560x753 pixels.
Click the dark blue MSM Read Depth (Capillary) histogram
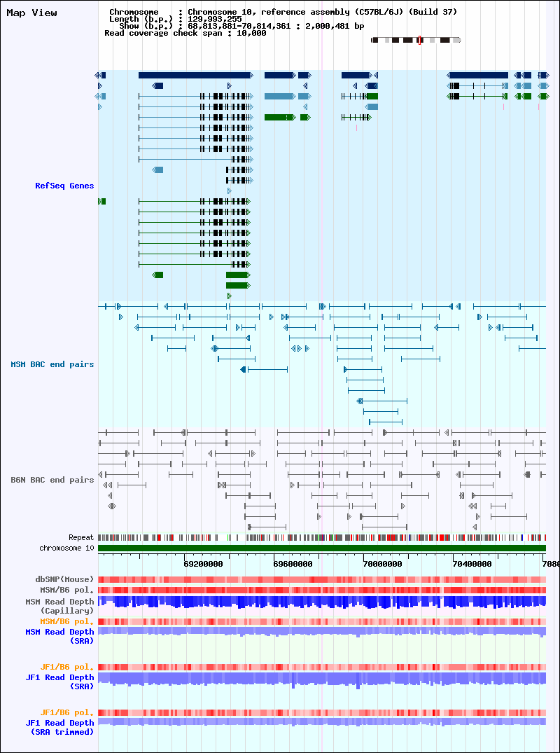tap(322, 602)
